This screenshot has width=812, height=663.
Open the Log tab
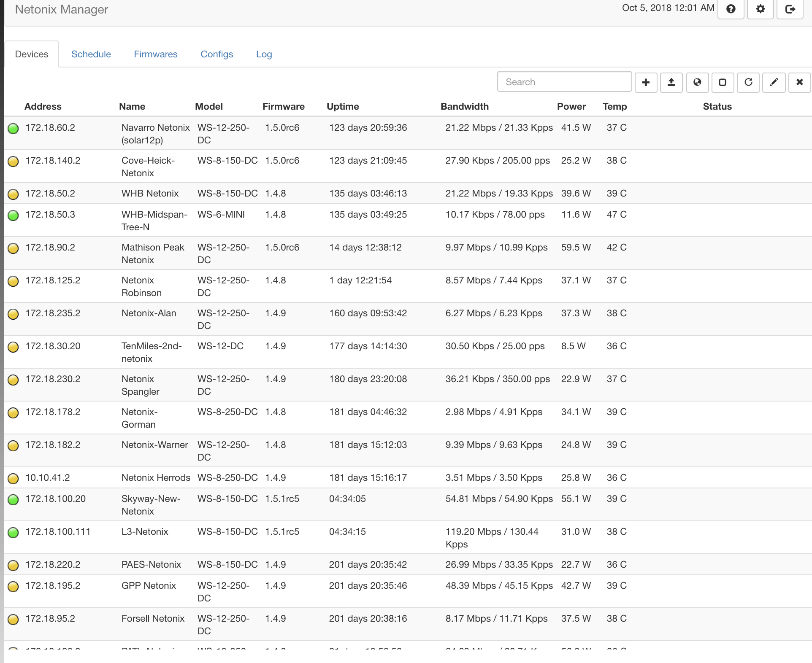click(x=264, y=54)
